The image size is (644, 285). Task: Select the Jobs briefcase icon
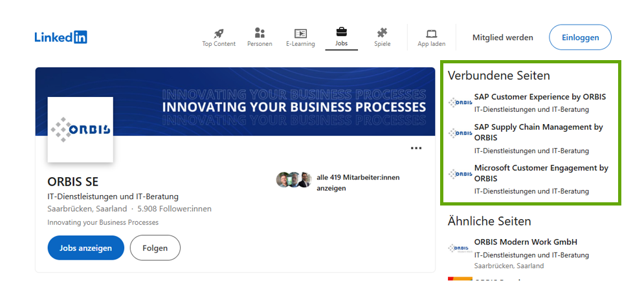(341, 32)
